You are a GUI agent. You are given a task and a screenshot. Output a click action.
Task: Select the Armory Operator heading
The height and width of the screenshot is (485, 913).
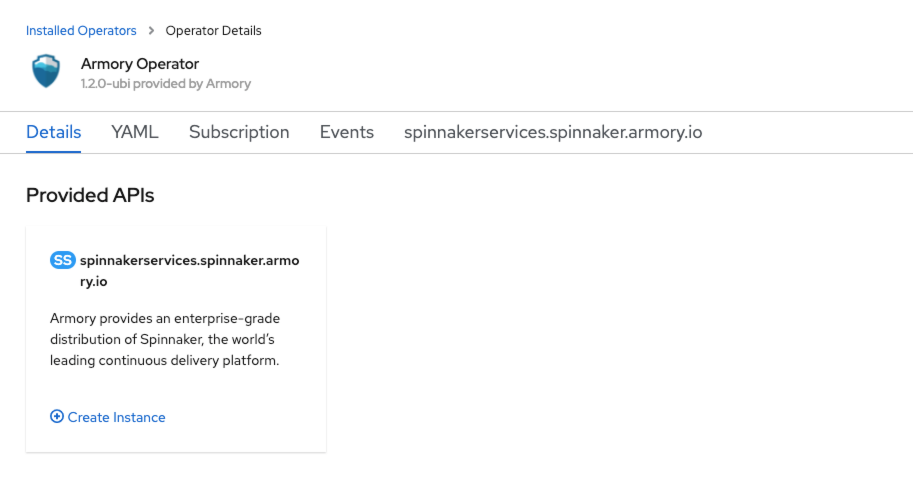click(x=140, y=64)
